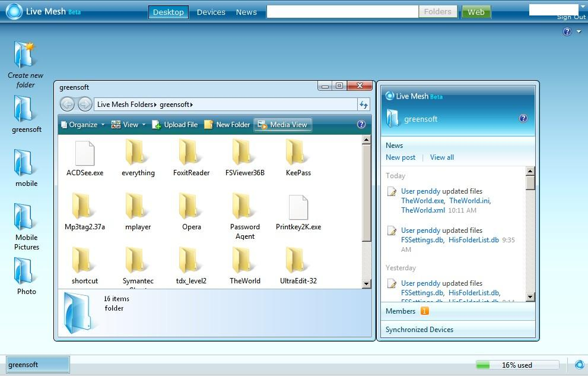Select the everything folder
The height and width of the screenshot is (376, 588).
tap(138, 159)
